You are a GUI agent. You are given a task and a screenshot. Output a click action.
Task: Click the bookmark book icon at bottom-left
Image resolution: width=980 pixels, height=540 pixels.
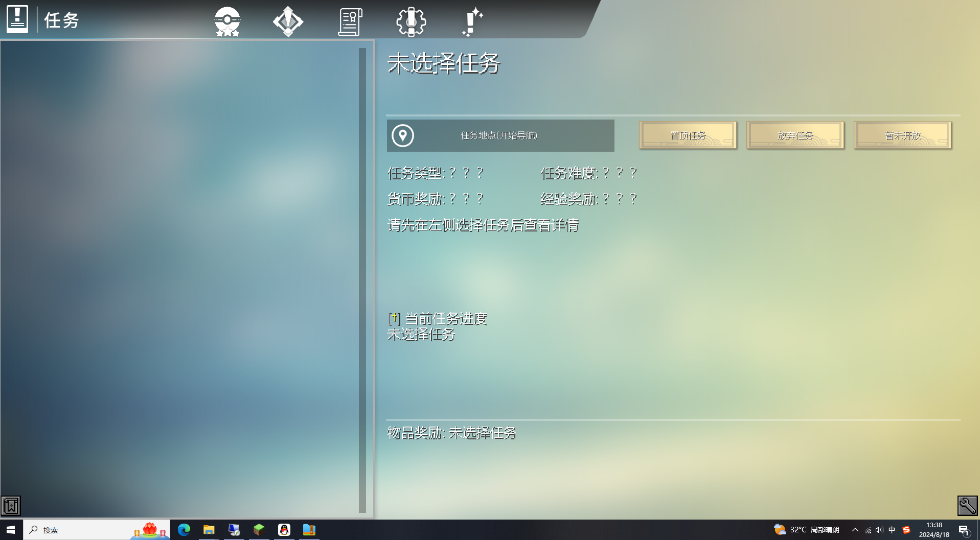[x=11, y=506]
